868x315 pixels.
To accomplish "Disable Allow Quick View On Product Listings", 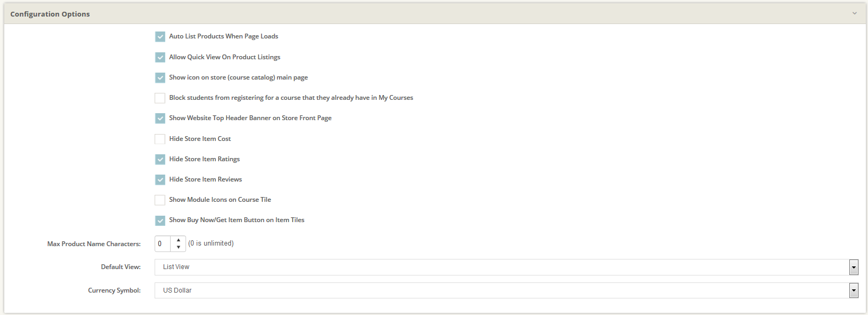I will pos(160,57).
